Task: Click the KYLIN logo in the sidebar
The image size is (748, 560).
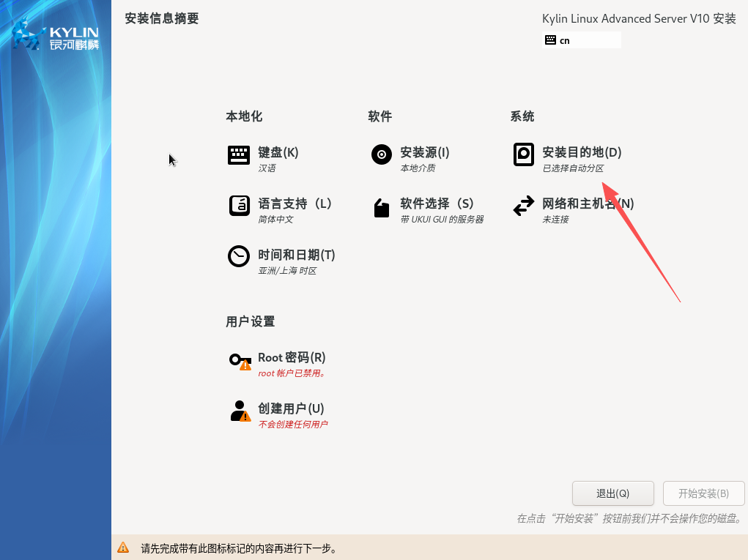Action: coord(56,35)
